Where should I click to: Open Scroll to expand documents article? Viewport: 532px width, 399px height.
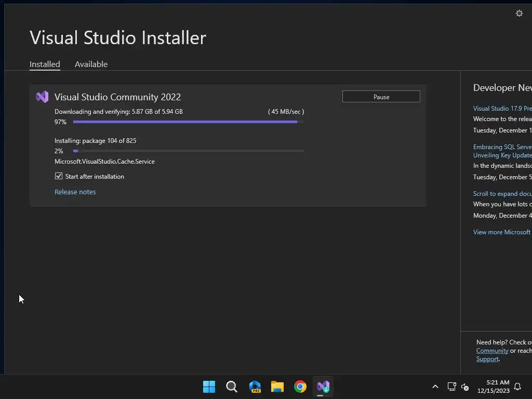(x=502, y=194)
